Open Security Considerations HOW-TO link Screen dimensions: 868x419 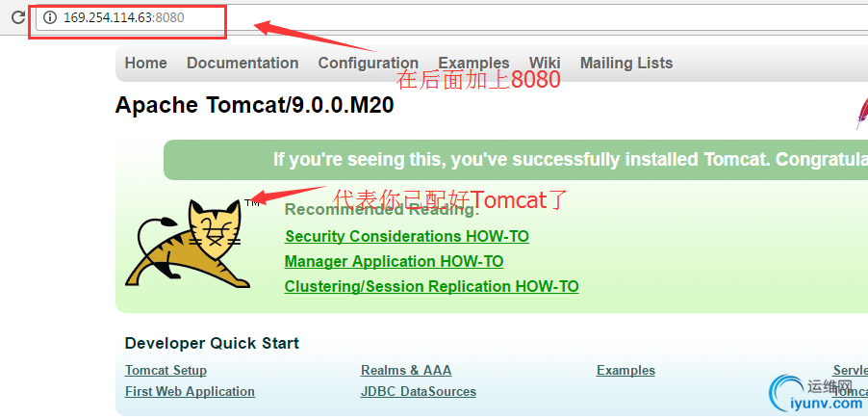pyautogui.click(x=407, y=237)
